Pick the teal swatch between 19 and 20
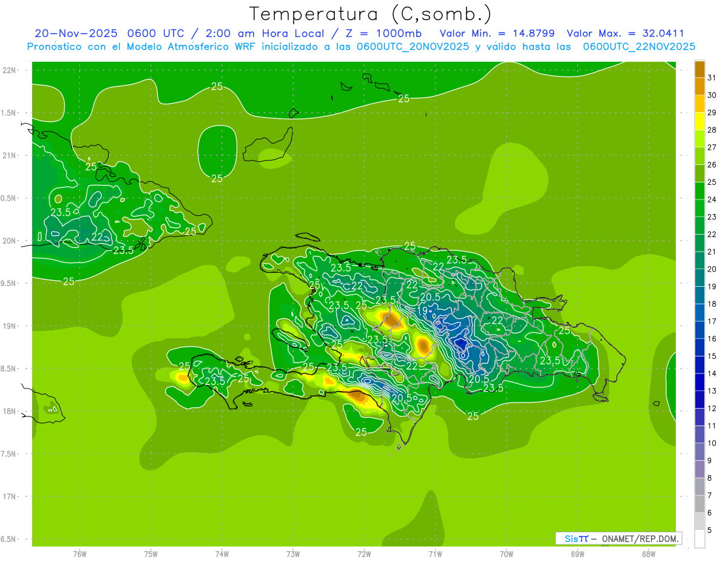The width and height of the screenshot is (728, 562). [699, 278]
